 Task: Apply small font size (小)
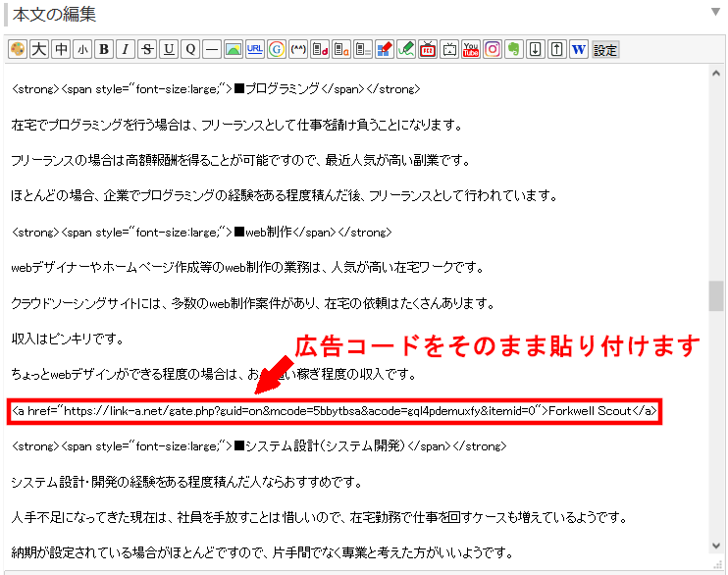82,49
